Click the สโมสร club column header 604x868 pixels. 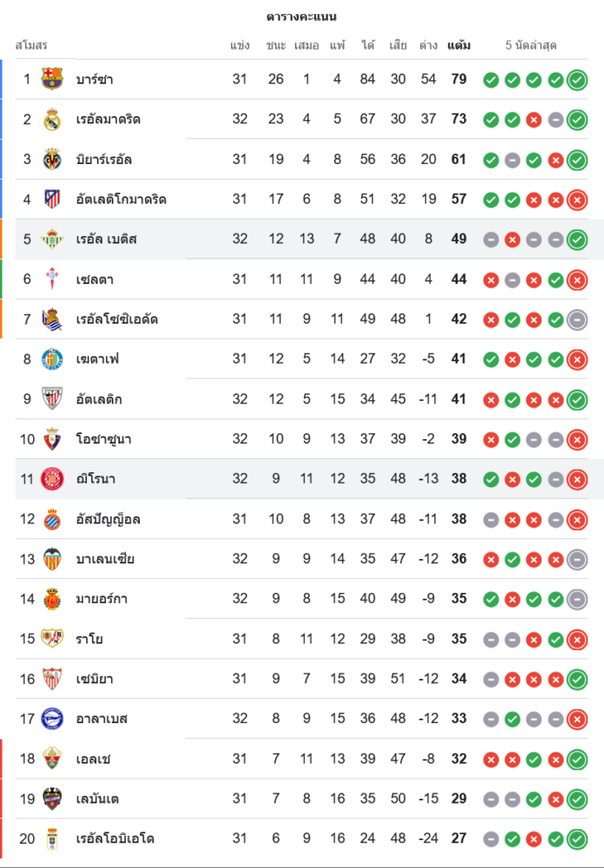[31, 45]
